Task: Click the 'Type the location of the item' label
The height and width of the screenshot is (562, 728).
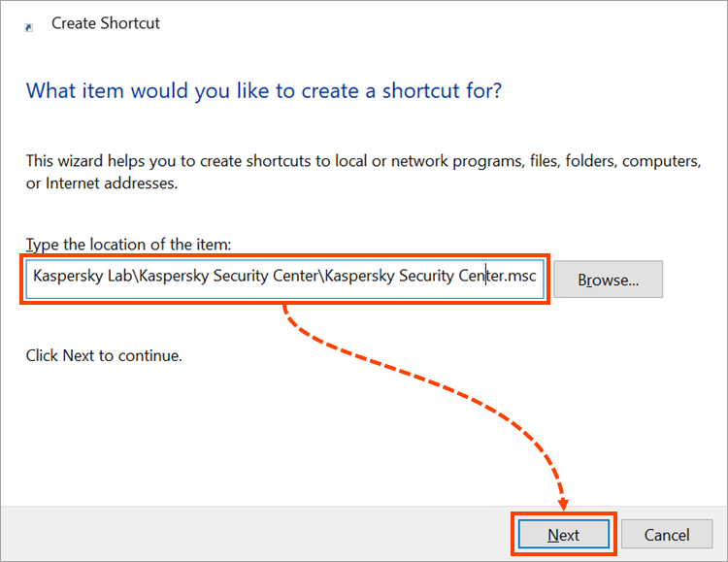Action: click(129, 245)
